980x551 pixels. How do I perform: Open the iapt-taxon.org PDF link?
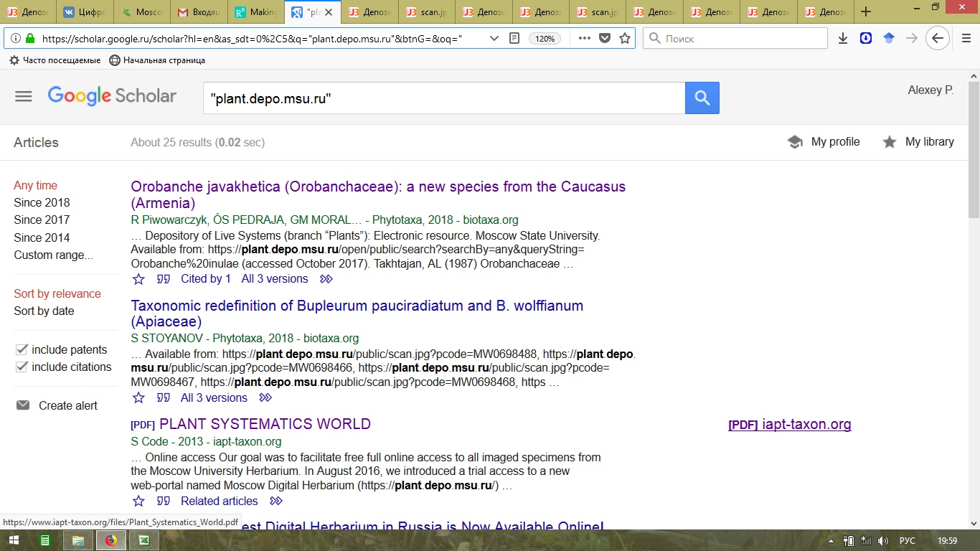pyautogui.click(x=790, y=424)
